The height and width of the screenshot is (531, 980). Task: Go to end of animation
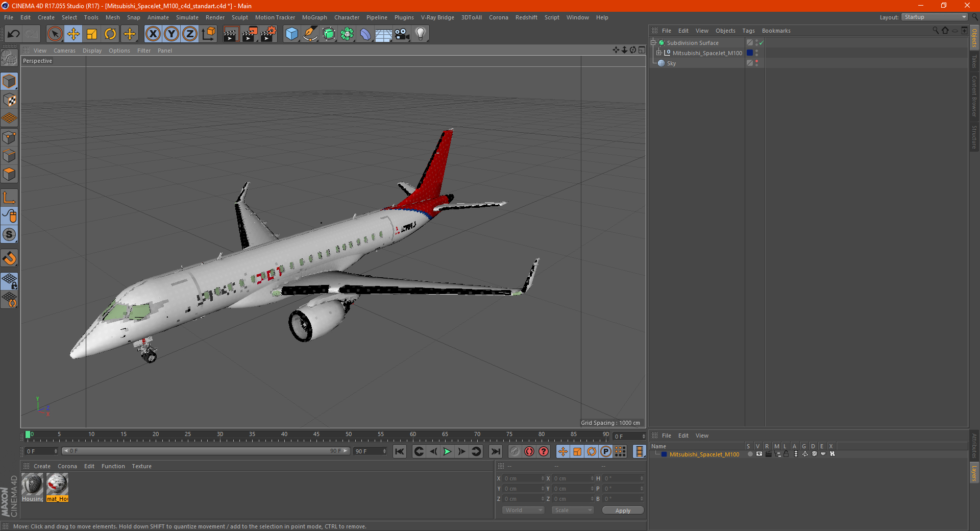click(x=495, y=451)
